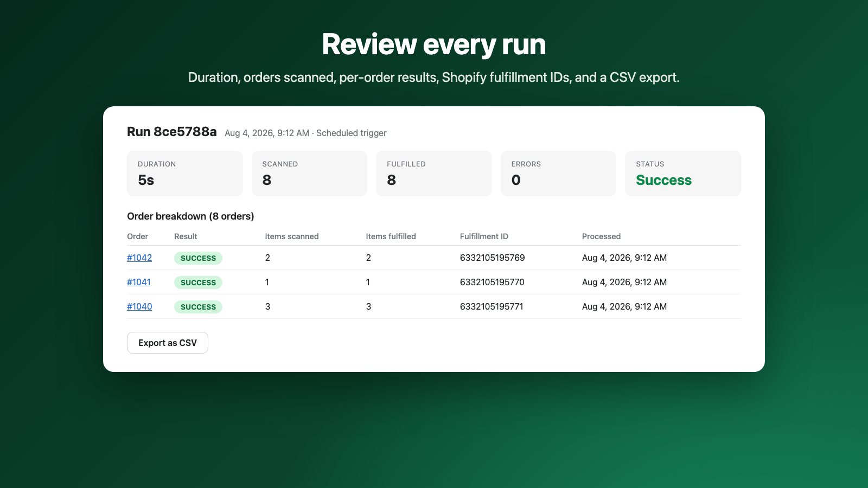Viewport: 868px width, 488px height.
Task: Click the Errors 0 stat card
Action: [558, 174]
